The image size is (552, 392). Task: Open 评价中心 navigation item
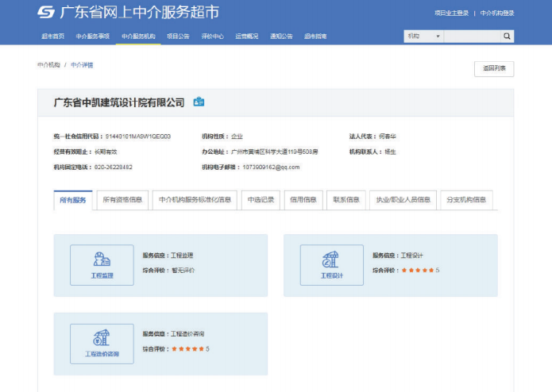click(213, 37)
